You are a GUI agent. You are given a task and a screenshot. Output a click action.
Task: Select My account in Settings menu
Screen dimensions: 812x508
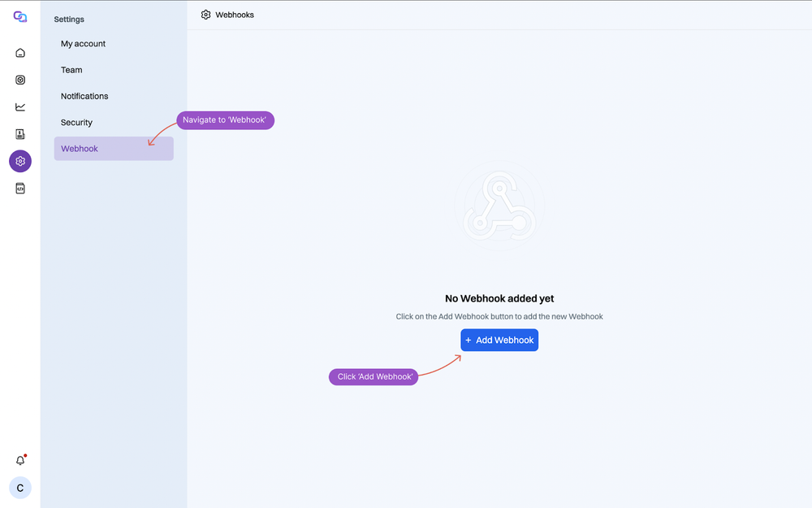click(x=83, y=44)
